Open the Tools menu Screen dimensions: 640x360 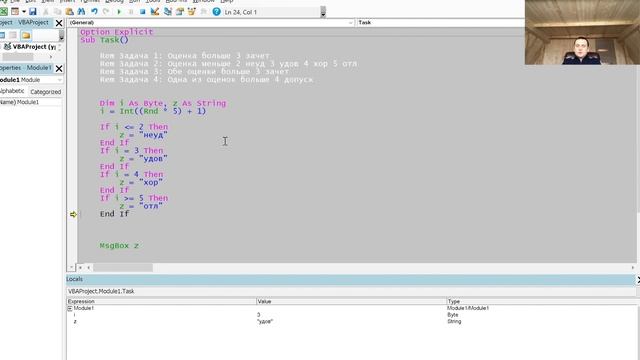tap(153, 2)
